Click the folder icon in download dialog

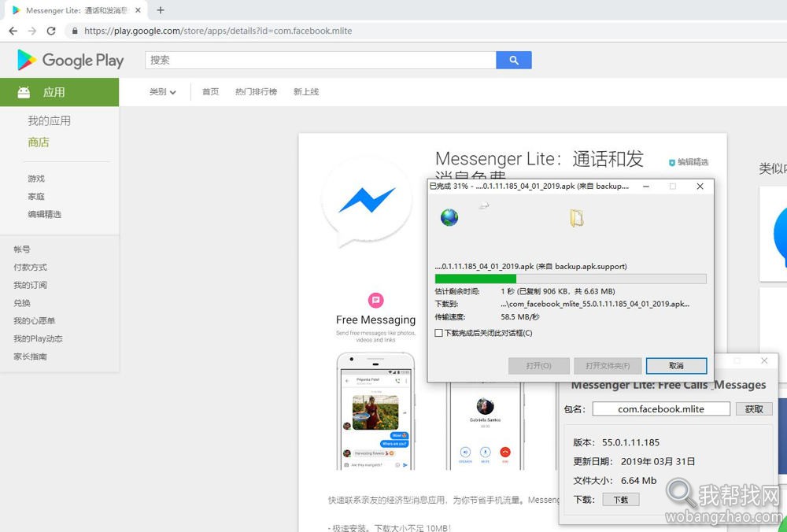pos(577,218)
